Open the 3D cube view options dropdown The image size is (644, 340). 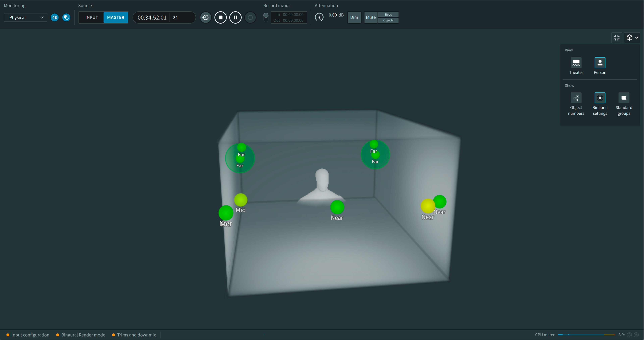(x=632, y=38)
